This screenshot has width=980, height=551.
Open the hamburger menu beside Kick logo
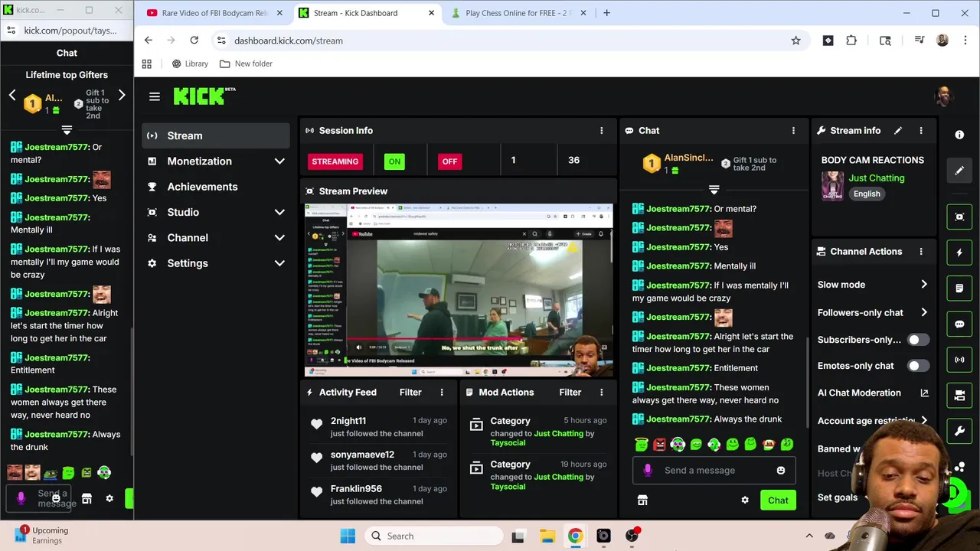(x=155, y=96)
